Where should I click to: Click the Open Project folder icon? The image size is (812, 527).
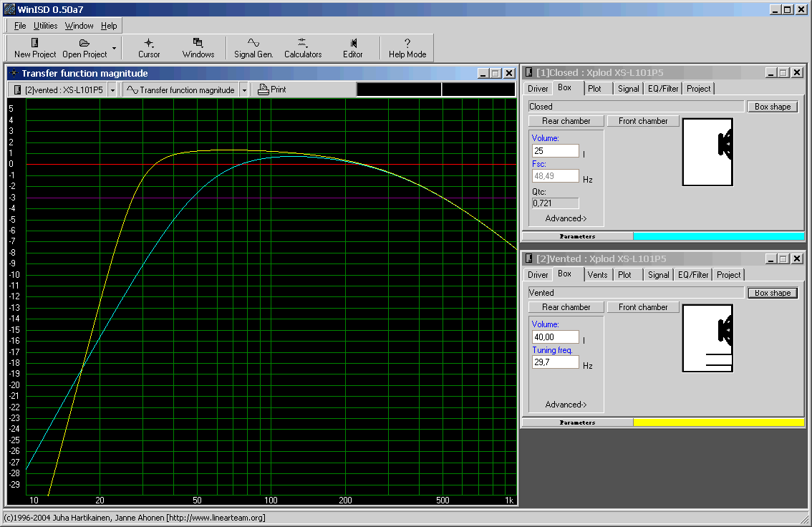click(84, 43)
